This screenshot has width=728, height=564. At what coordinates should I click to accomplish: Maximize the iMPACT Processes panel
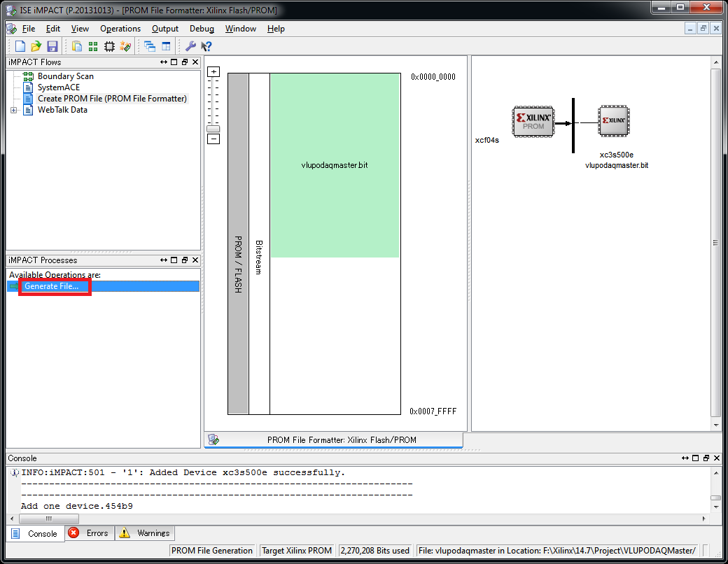point(174,260)
